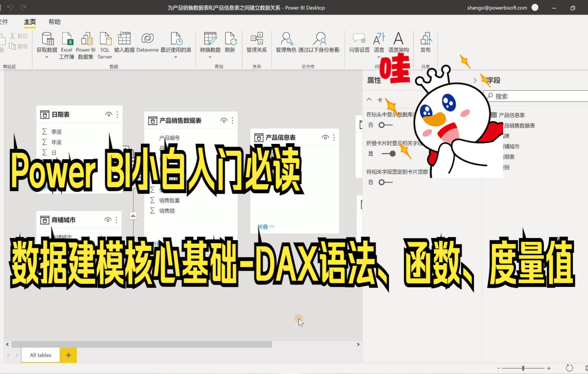Click View As (通过以下身份查看) icon
588x374 pixels.
(320, 39)
